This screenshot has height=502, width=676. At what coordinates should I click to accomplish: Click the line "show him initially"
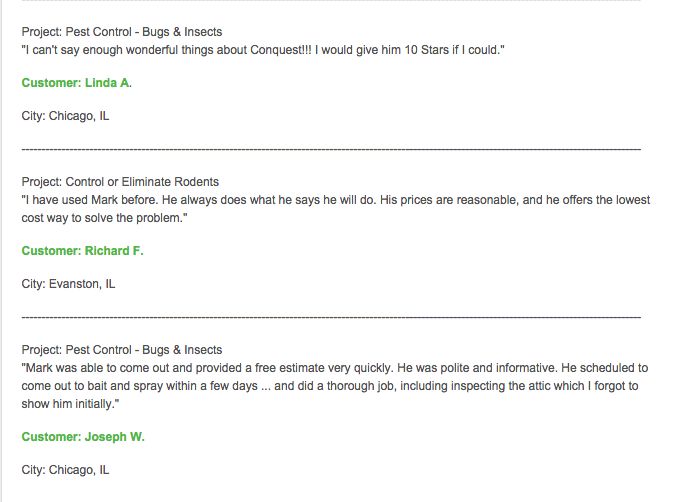71,403
